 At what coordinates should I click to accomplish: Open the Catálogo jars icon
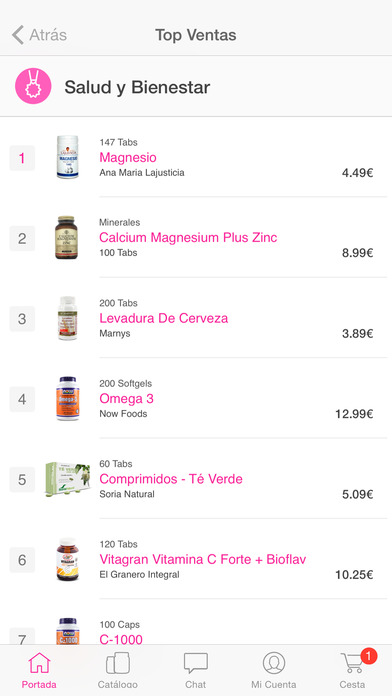click(118, 664)
